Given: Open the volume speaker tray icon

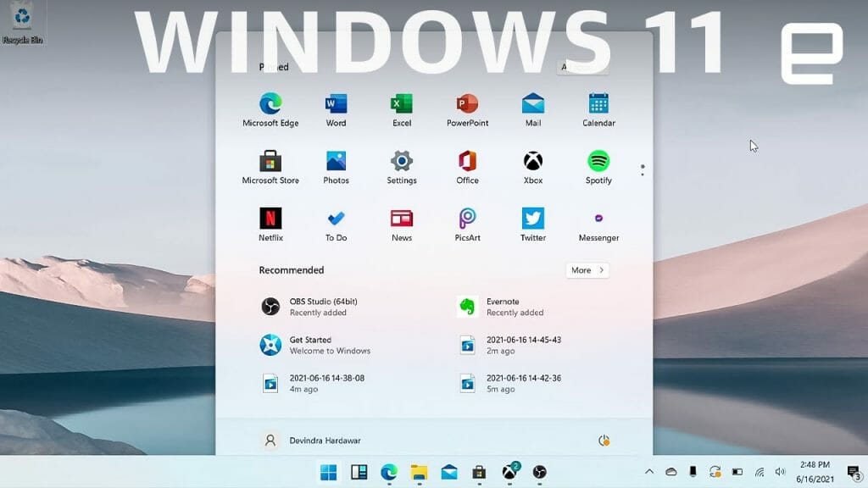Looking at the screenshot, I should pyautogui.click(x=781, y=472).
